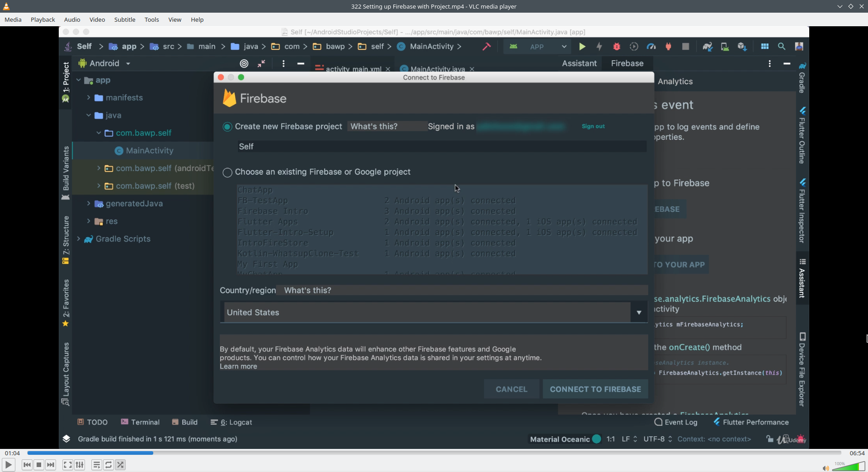868x472 pixels.
Task: Toggle VLC fullscreen video mode
Action: (67, 465)
